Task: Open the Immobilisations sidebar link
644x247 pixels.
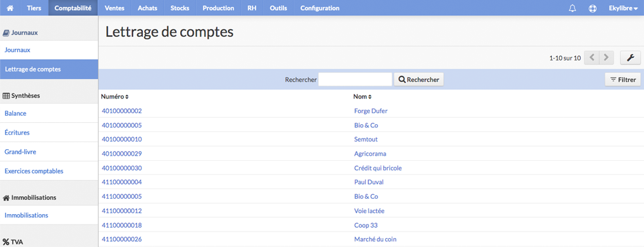Action: [49, 215]
